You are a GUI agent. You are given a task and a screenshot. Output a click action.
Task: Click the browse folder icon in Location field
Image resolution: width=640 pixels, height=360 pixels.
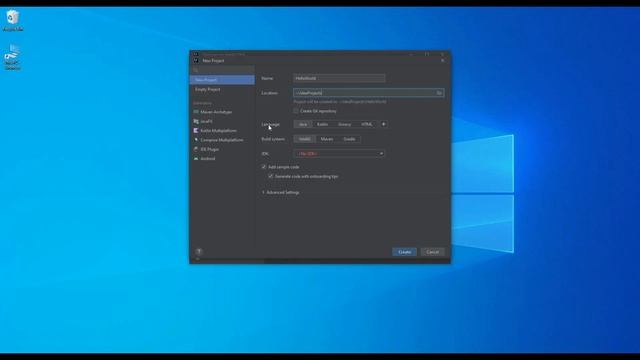[x=439, y=93]
